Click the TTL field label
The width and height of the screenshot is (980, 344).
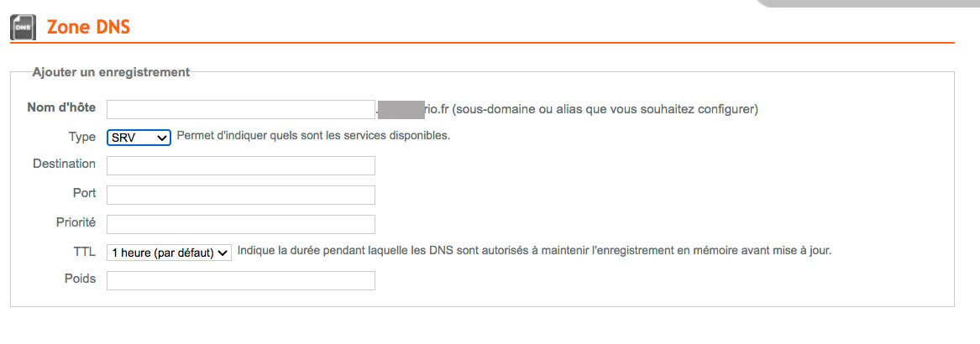coord(84,252)
